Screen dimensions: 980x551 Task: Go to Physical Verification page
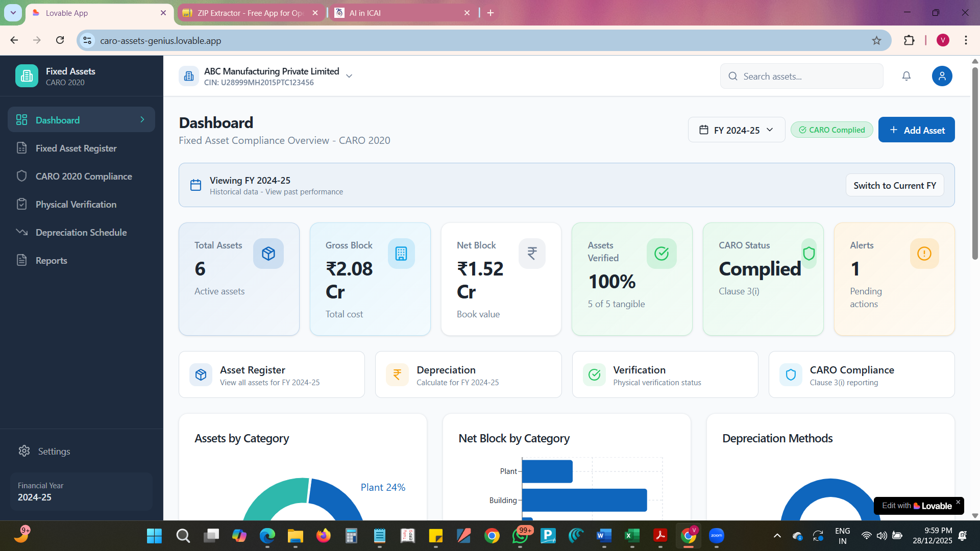coord(76,205)
